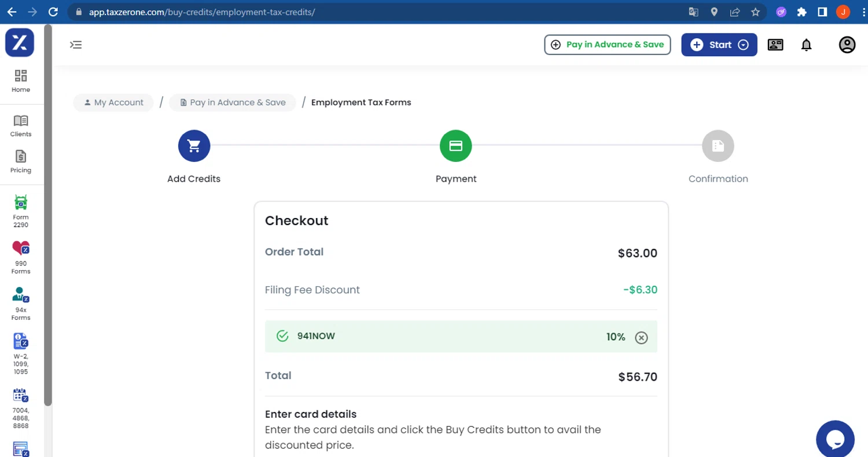Viewport: 868px width, 457px height.
Task: Select 7004, 4868, 8868 forms icon
Action: pos(21,395)
